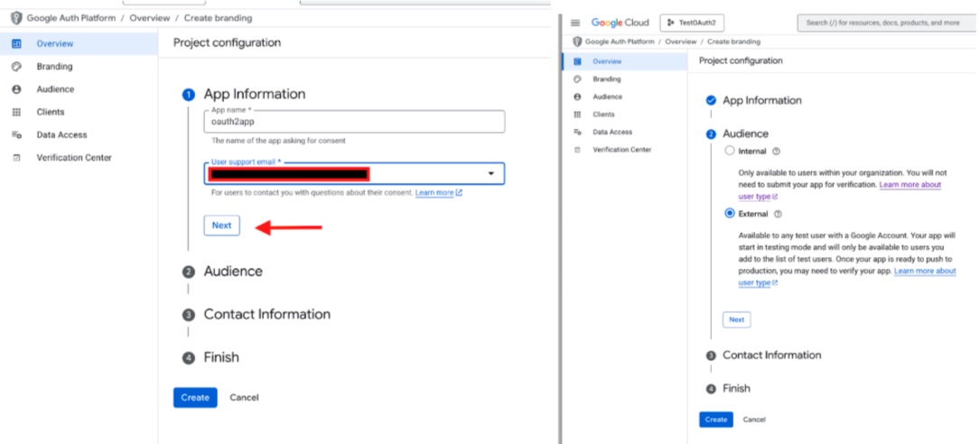Click Cancel in right window
This screenshot has height=444, width=980.
tap(754, 420)
